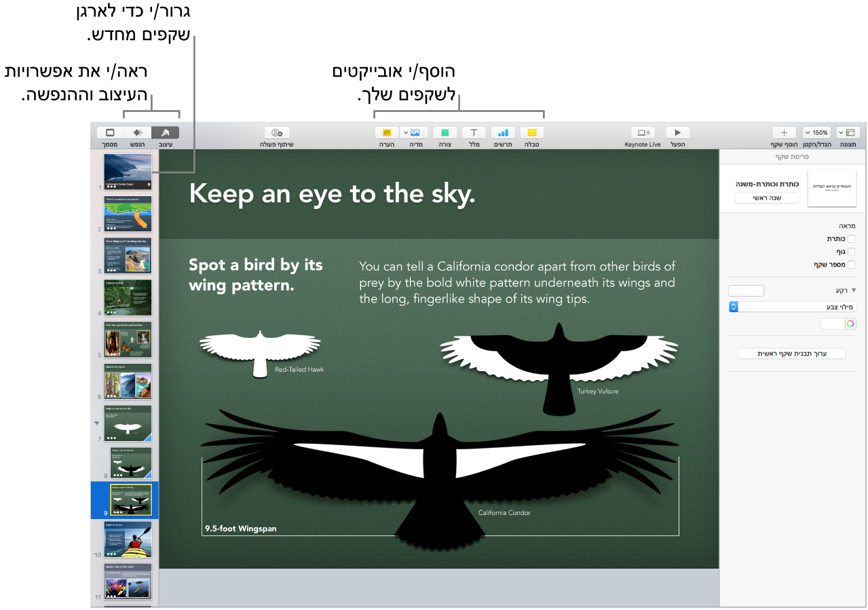The image size is (868, 610).
Task: Insert a Chart (תרשים)
Action: coord(502,134)
